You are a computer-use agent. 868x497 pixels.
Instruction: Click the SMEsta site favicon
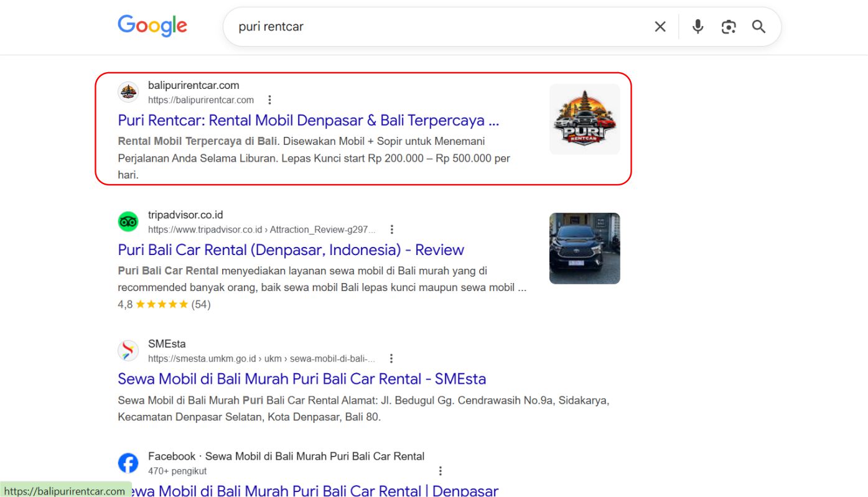pyautogui.click(x=128, y=350)
